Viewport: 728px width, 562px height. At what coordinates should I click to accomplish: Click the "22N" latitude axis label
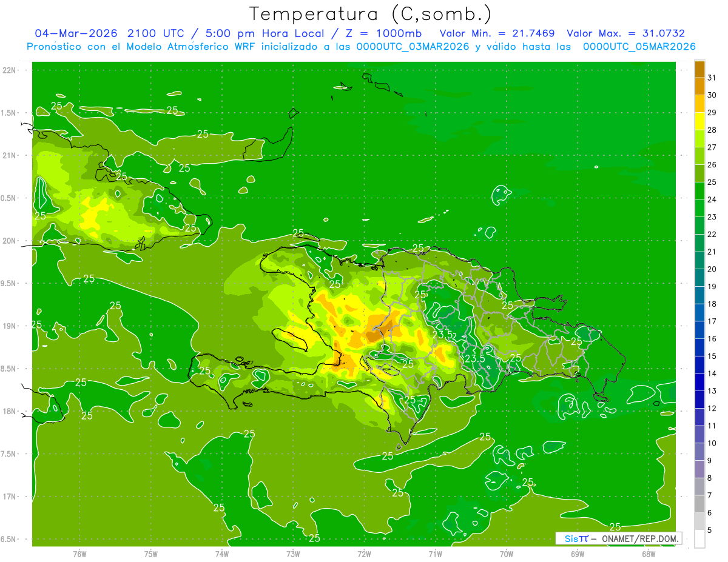click(x=9, y=70)
